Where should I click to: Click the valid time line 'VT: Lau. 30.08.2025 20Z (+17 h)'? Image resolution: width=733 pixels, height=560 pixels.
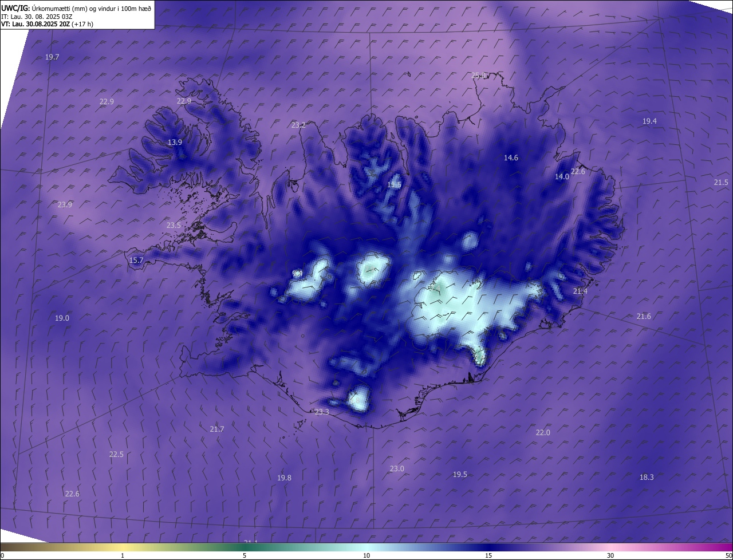click(47, 24)
